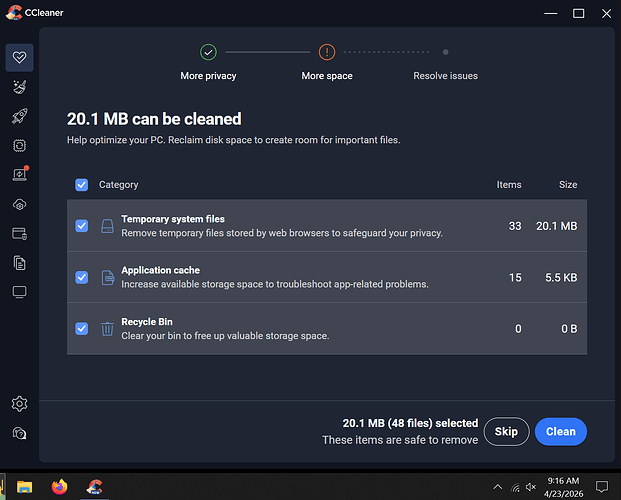
Task: Select the More privacy step label
Action: coord(208,76)
